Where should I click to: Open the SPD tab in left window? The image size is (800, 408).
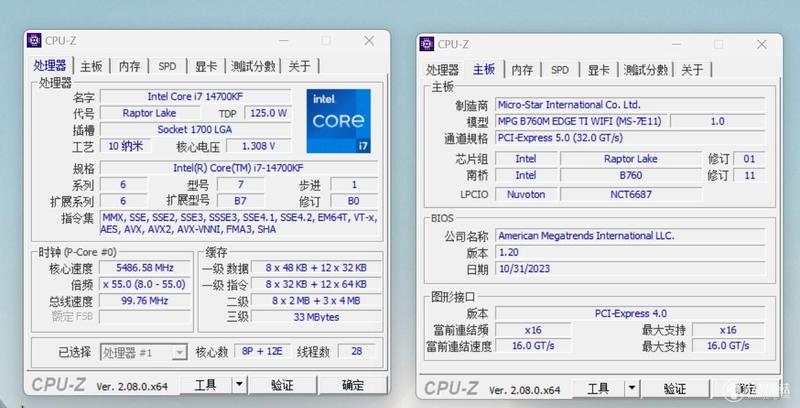pos(167,66)
